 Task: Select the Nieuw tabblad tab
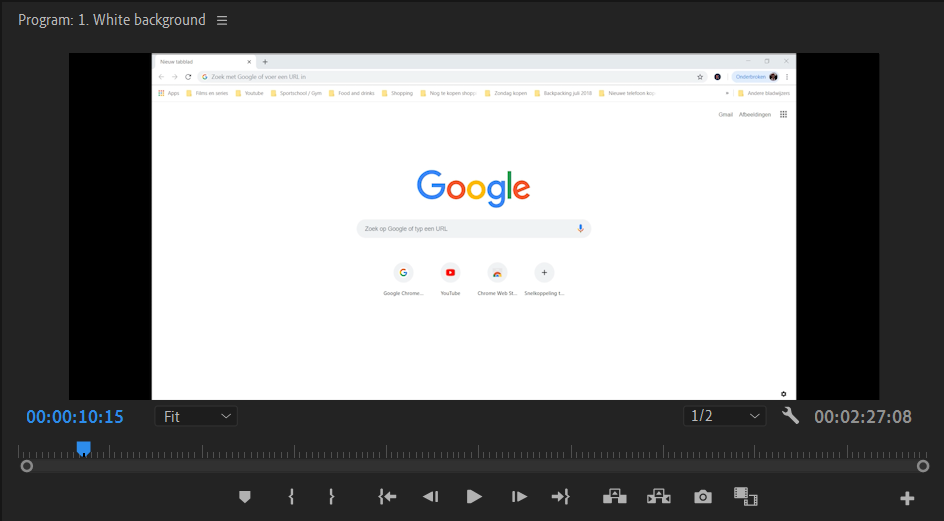click(205, 62)
